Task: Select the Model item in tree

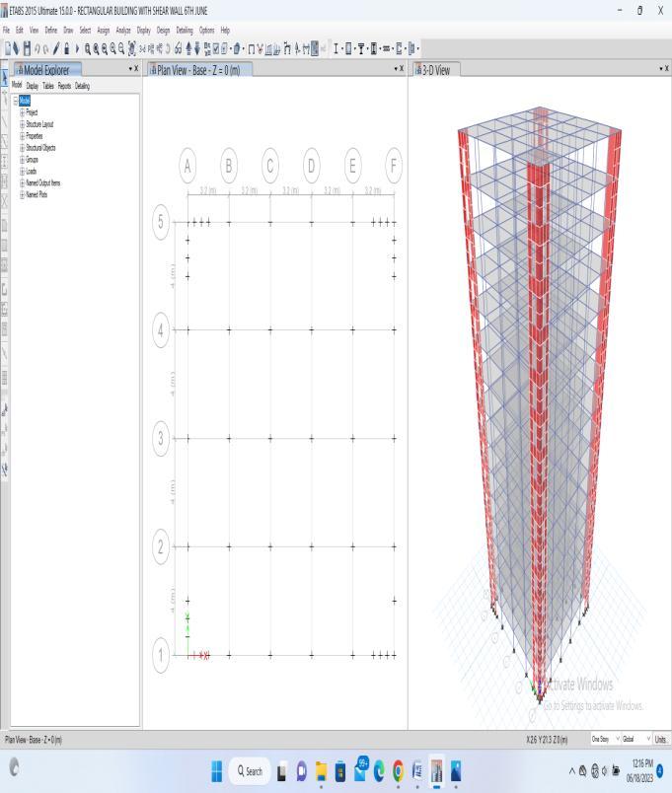Action: pyautogui.click(x=25, y=101)
